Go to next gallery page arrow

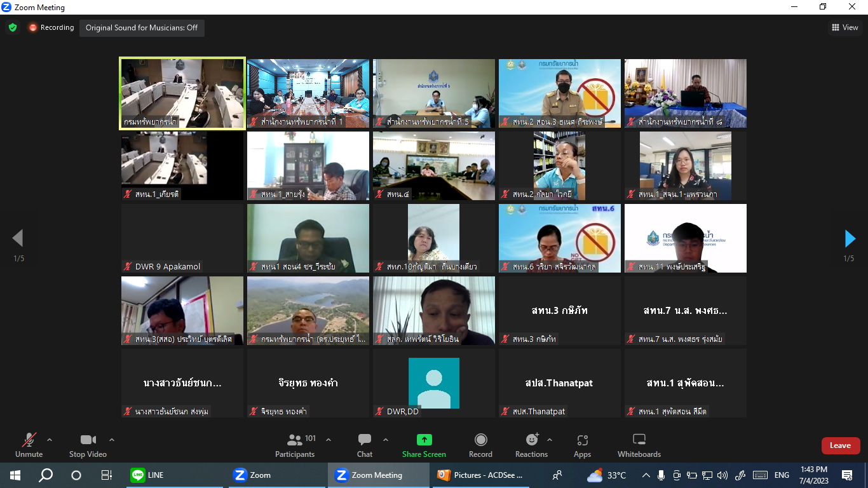[x=850, y=238]
